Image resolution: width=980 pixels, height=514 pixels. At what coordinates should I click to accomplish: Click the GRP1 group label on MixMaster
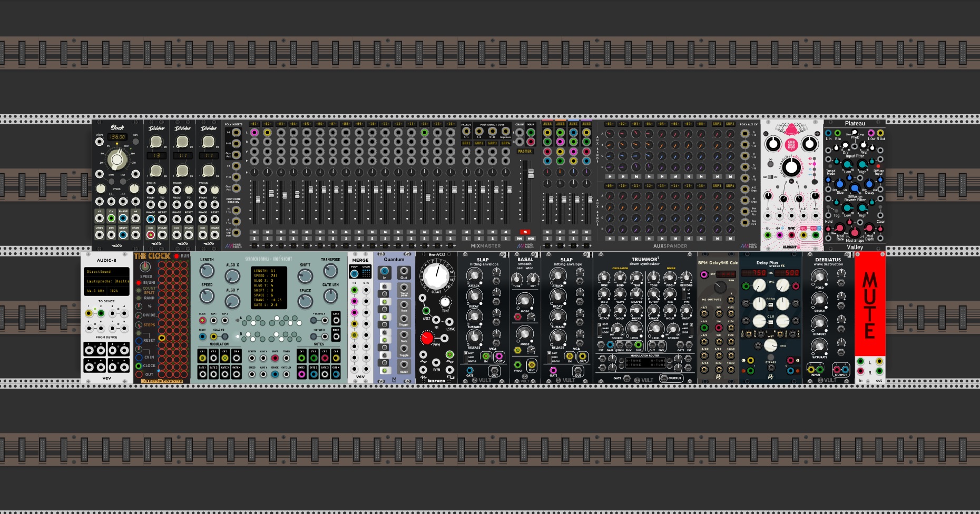[466, 143]
